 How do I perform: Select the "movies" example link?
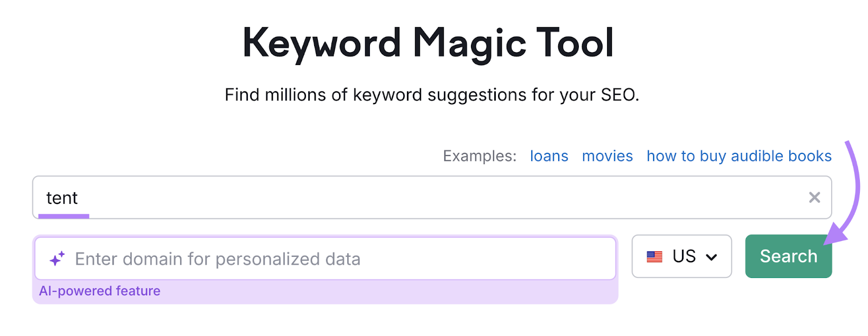point(607,156)
